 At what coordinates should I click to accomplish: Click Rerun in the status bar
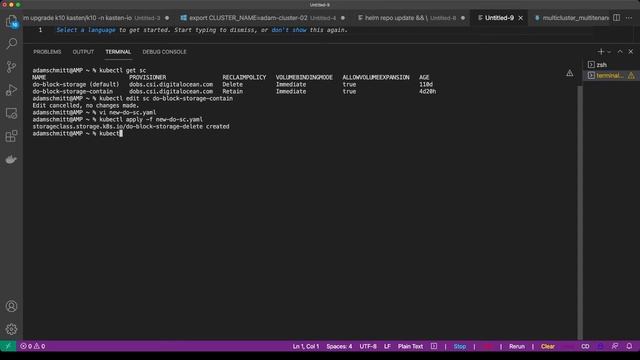click(x=517, y=346)
